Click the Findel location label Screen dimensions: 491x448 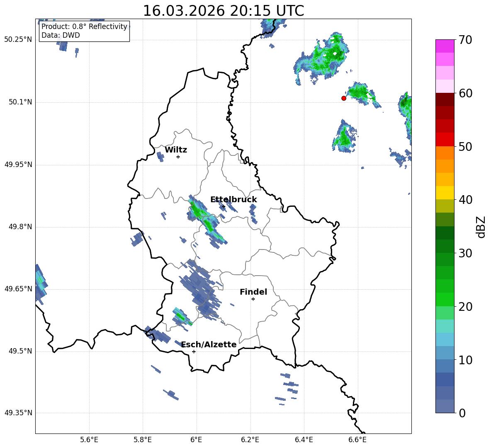click(x=253, y=292)
